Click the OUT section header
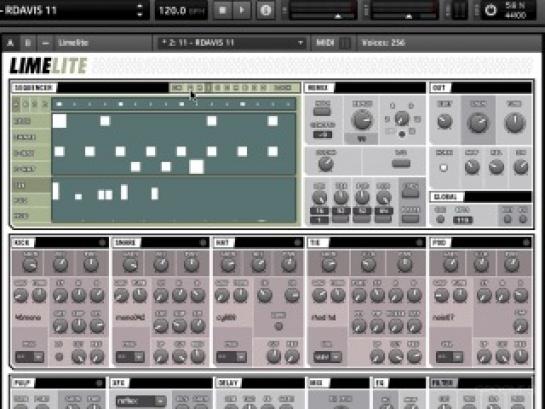Screen dimensions: 545x409 pyautogui.click(x=440, y=88)
